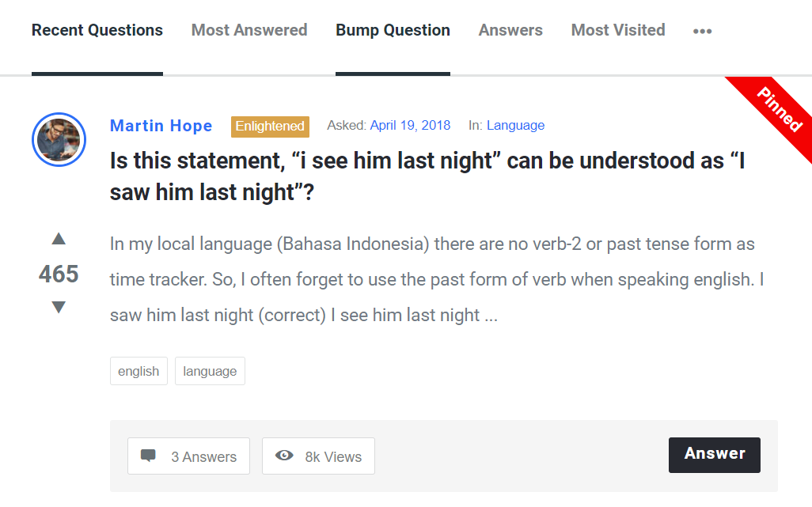Switch to the Most Answered tab
The width and height of the screenshot is (812, 507).
(249, 30)
